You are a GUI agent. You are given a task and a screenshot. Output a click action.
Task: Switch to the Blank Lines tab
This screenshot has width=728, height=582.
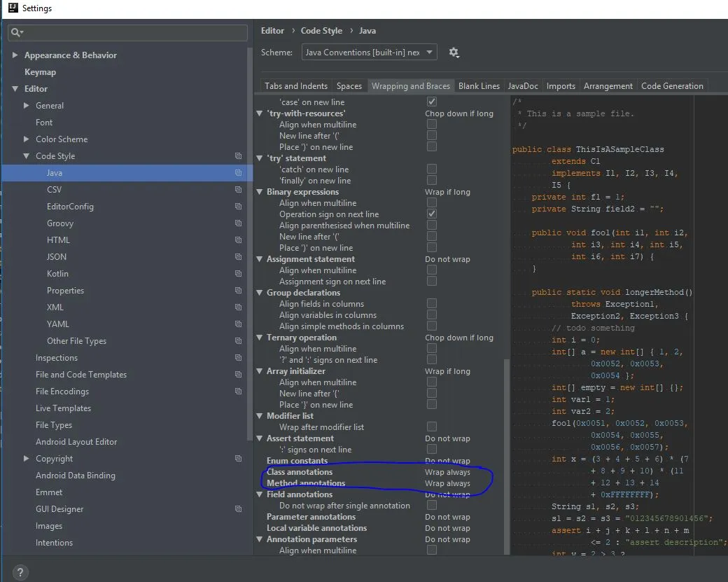pos(479,86)
